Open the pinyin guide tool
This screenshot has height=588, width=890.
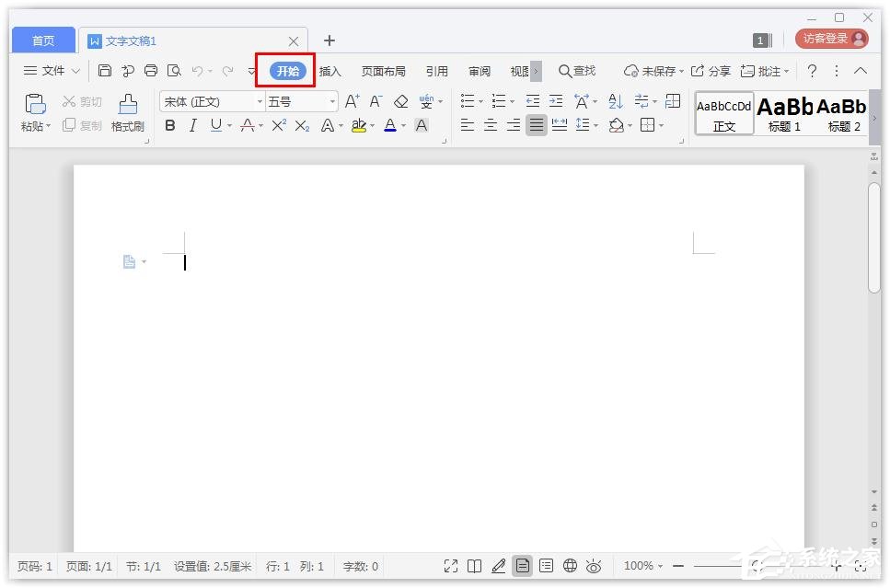[x=425, y=101]
